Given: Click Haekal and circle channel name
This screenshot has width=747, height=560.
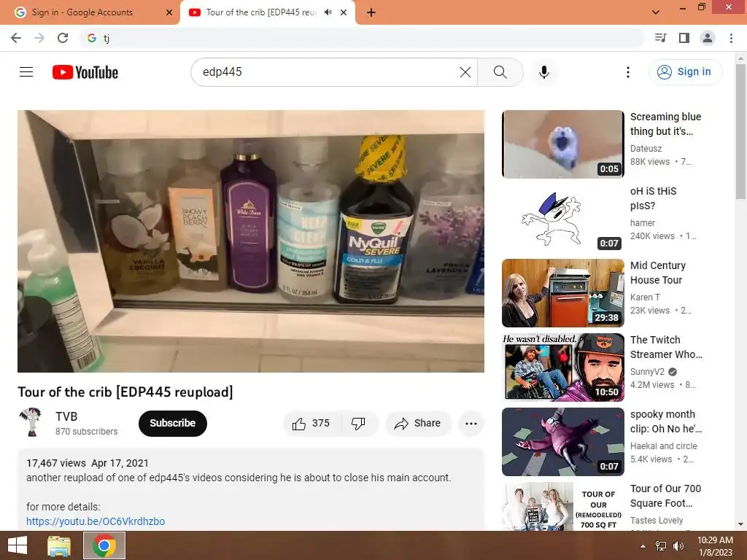Looking at the screenshot, I should pos(664,446).
